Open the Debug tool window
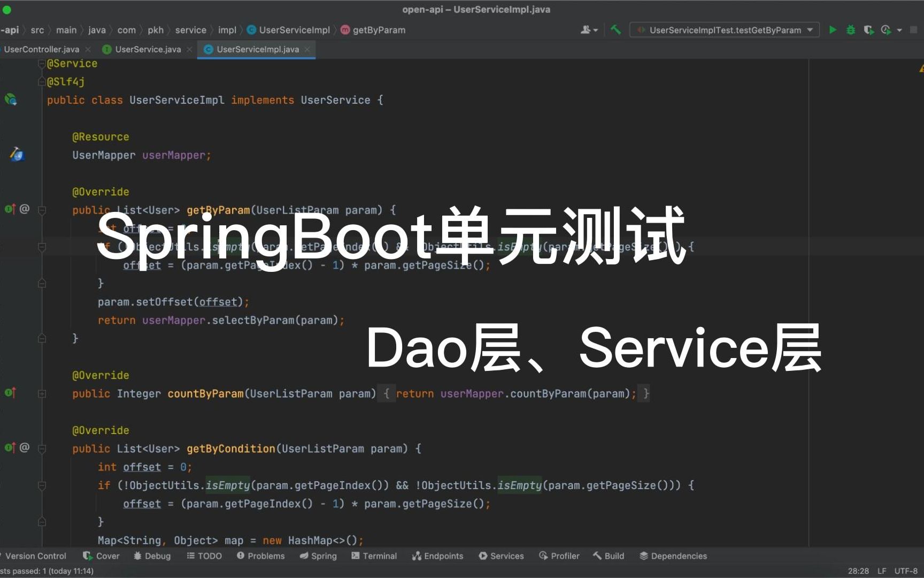924x578 pixels. coord(152,556)
